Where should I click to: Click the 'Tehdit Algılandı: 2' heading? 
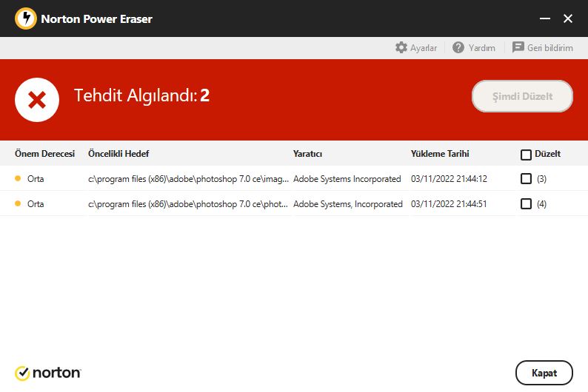(x=141, y=95)
